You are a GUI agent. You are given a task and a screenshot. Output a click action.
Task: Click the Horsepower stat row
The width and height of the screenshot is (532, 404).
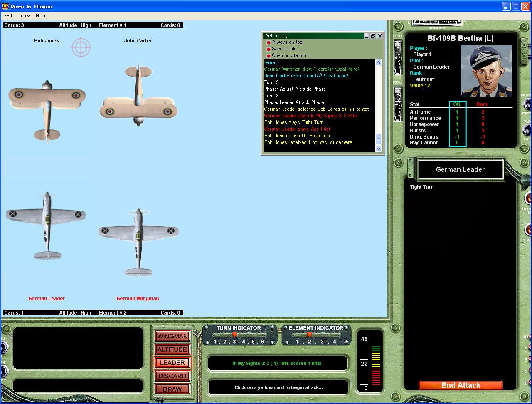(461, 124)
